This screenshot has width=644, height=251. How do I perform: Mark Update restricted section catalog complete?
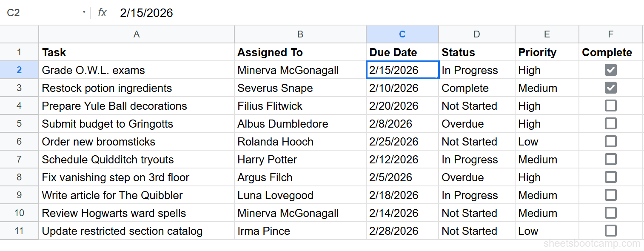(x=610, y=231)
